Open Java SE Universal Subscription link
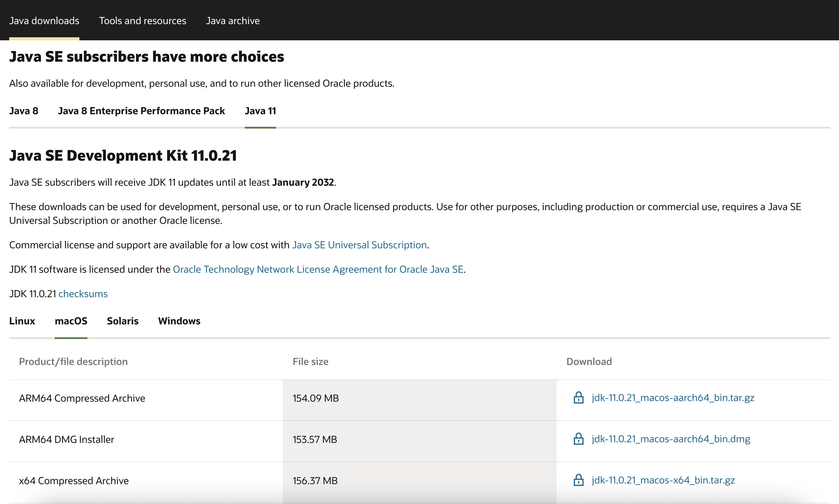Image resolution: width=839 pixels, height=504 pixels. (359, 245)
